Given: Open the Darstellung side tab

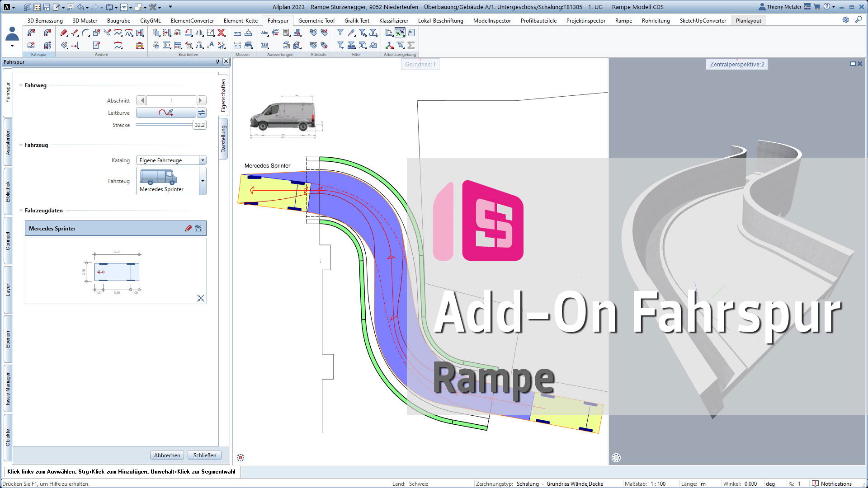Looking at the screenshot, I should 223,138.
